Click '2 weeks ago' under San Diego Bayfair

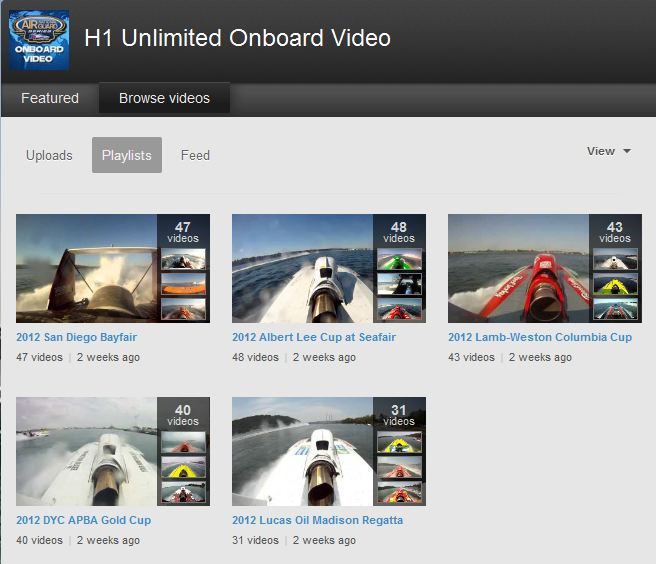pyautogui.click(x=108, y=357)
